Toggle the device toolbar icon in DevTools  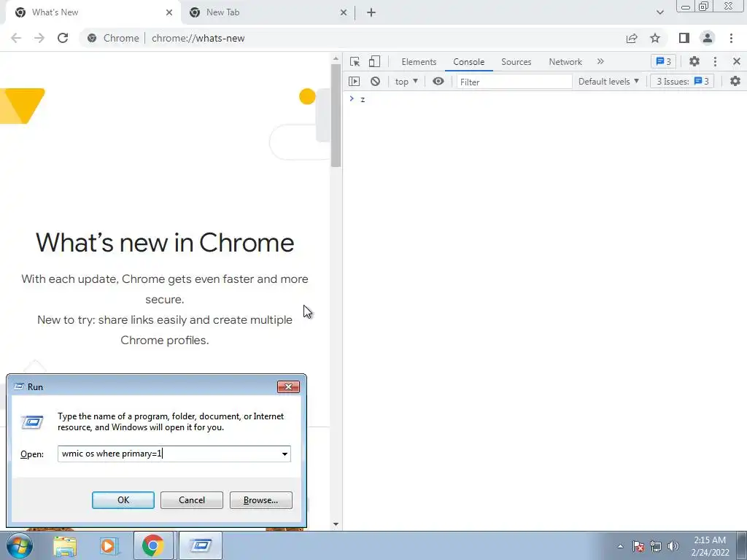pos(374,61)
